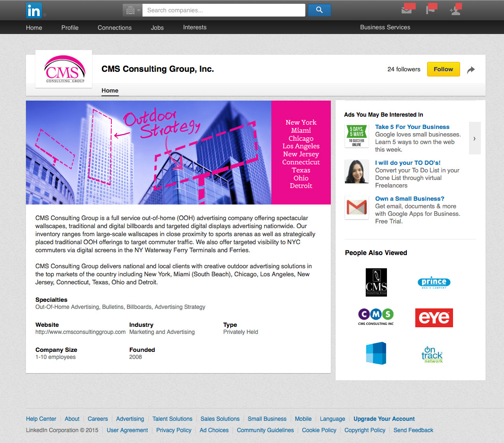Click the Founded year 2008

pyautogui.click(x=135, y=357)
